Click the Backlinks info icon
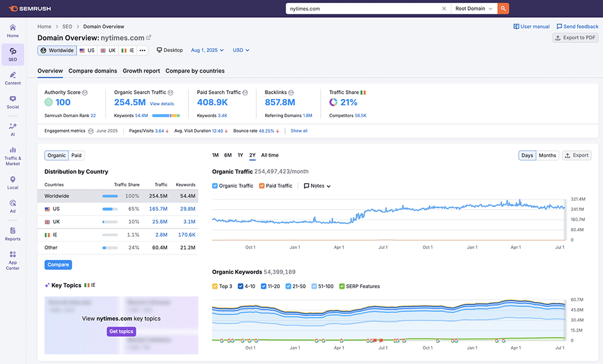 [x=291, y=92]
